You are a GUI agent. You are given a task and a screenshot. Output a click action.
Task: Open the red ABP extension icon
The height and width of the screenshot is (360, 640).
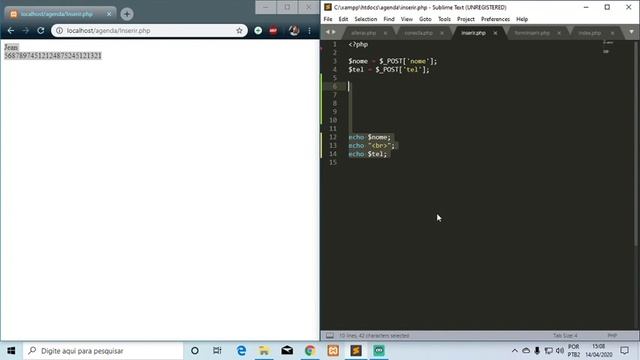click(273, 31)
